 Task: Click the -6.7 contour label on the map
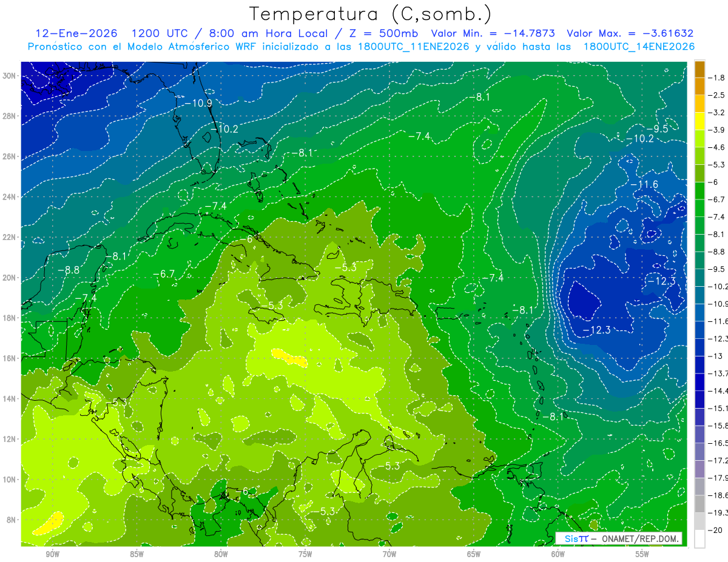163,274
